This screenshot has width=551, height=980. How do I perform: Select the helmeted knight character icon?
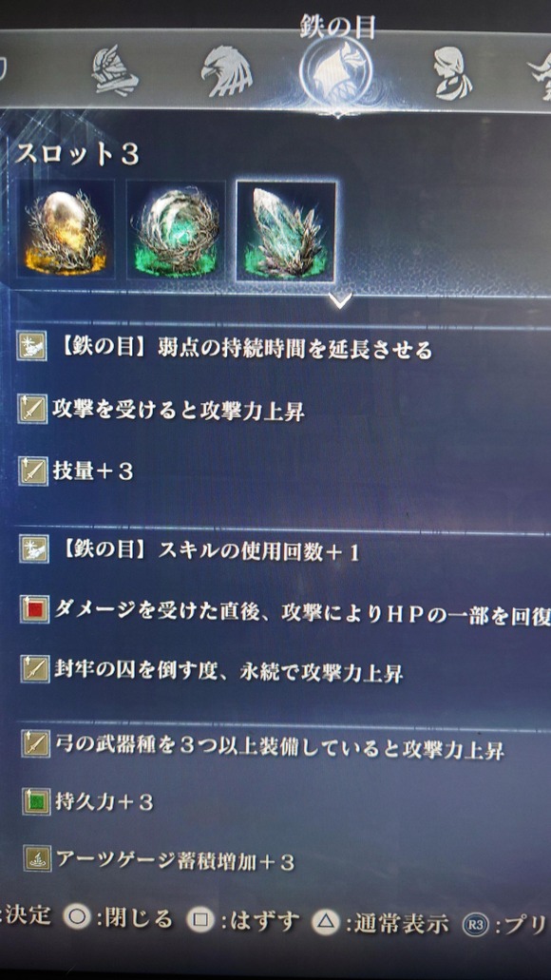115,69
